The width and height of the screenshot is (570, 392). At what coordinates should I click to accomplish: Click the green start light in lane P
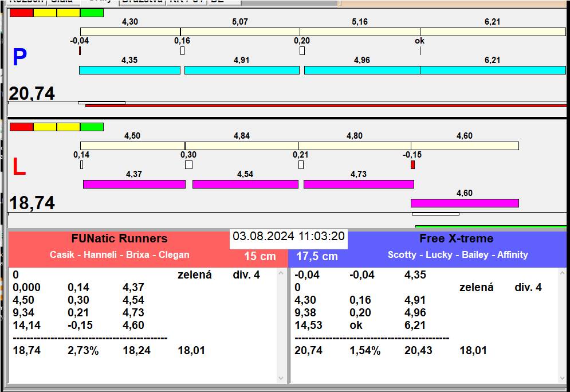coord(92,13)
